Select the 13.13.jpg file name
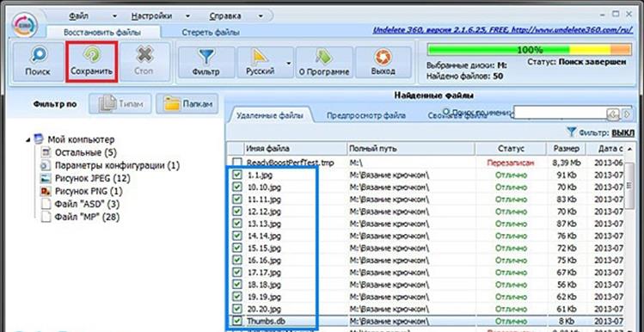644x332 pixels. click(265, 224)
